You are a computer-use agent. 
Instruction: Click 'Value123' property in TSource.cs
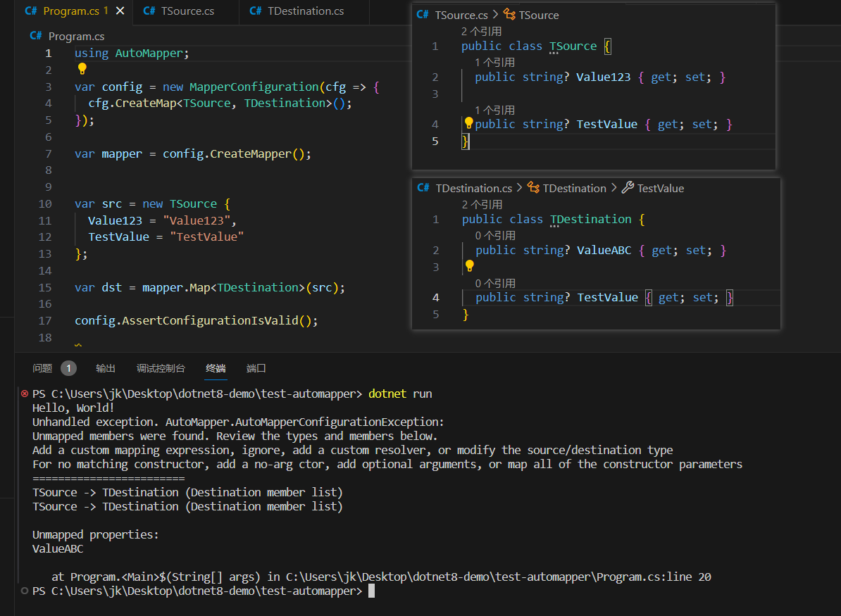[x=604, y=77]
